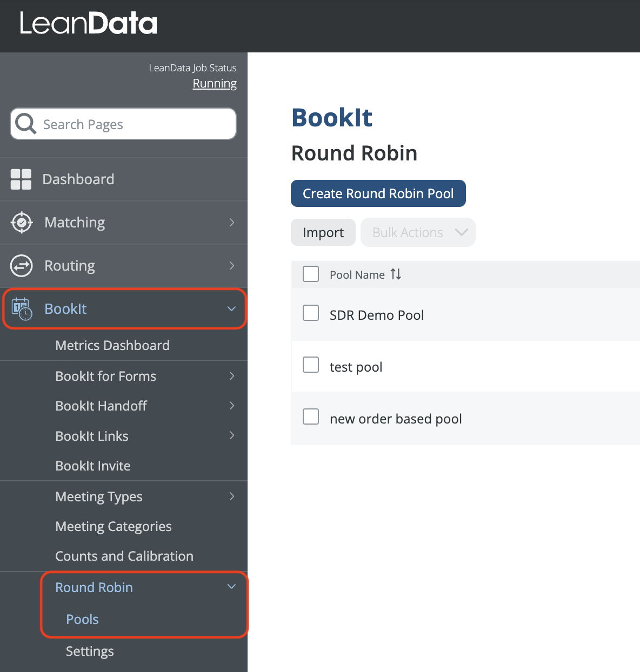Click the Pool Name column header
The height and width of the screenshot is (672, 640).
[357, 275]
